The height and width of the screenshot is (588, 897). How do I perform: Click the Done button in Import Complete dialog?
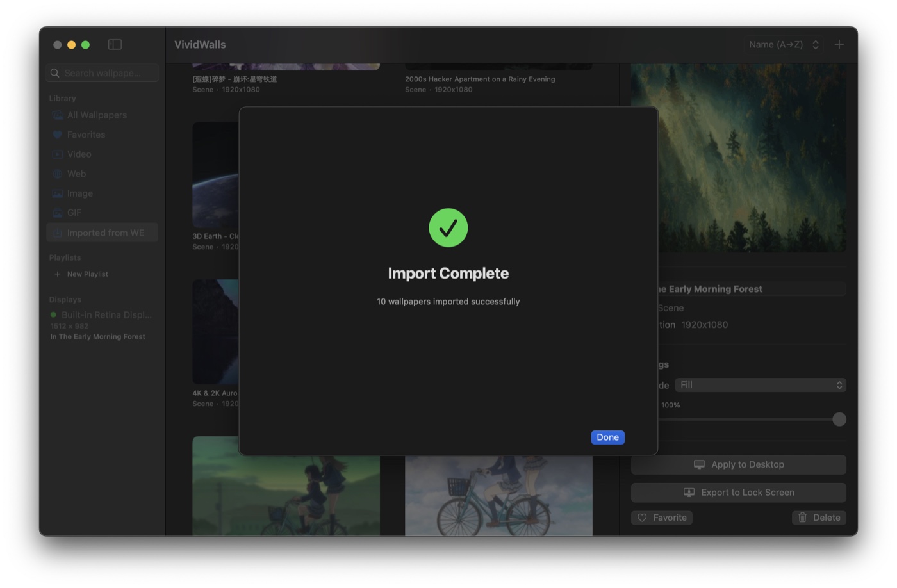click(x=607, y=437)
